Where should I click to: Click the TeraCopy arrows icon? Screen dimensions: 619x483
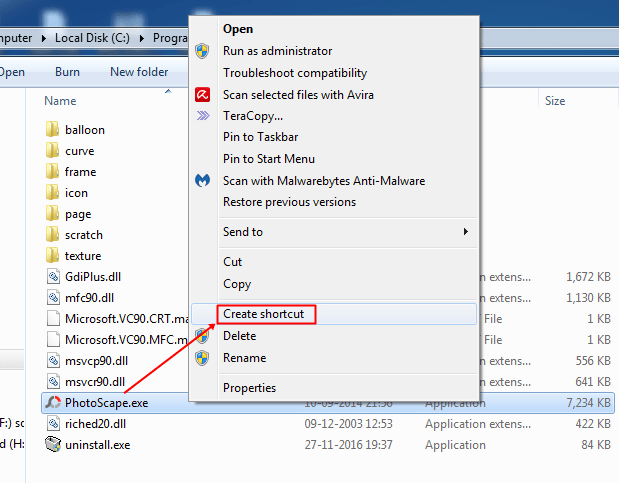[203, 116]
